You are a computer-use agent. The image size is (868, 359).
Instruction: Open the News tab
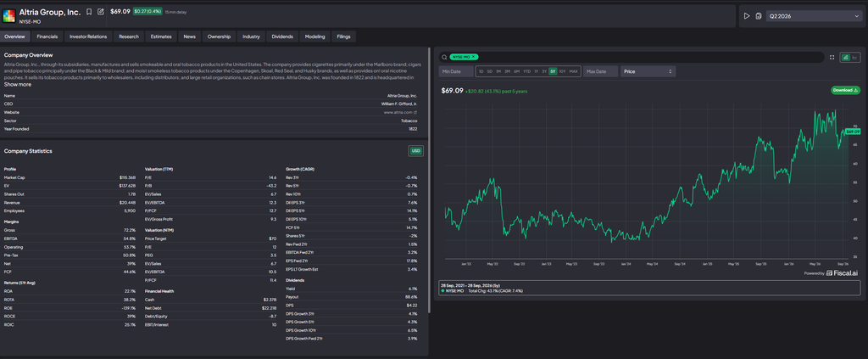click(x=189, y=36)
